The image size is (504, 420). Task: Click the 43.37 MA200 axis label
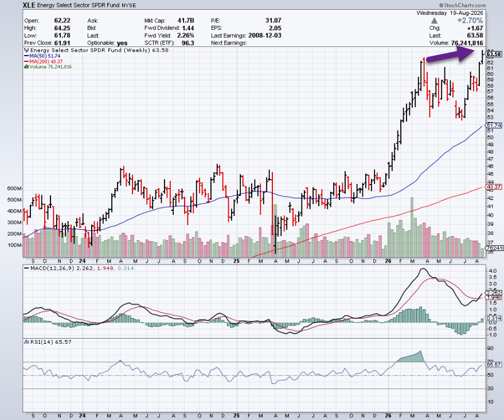[494, 187]
